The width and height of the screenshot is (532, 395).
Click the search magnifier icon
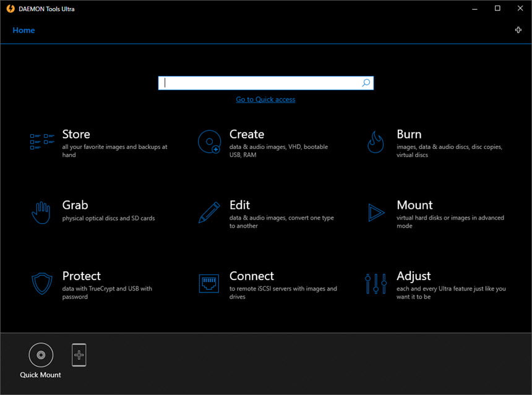point(366,83)
